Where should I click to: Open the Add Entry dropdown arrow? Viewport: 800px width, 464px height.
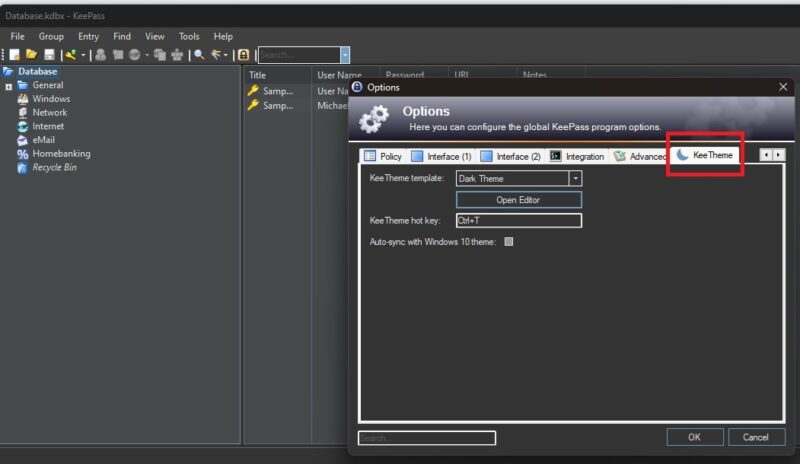(x=83, y=55)
